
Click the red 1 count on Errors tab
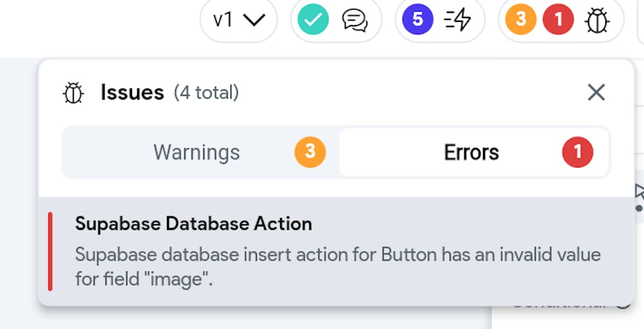pos(578,152)
